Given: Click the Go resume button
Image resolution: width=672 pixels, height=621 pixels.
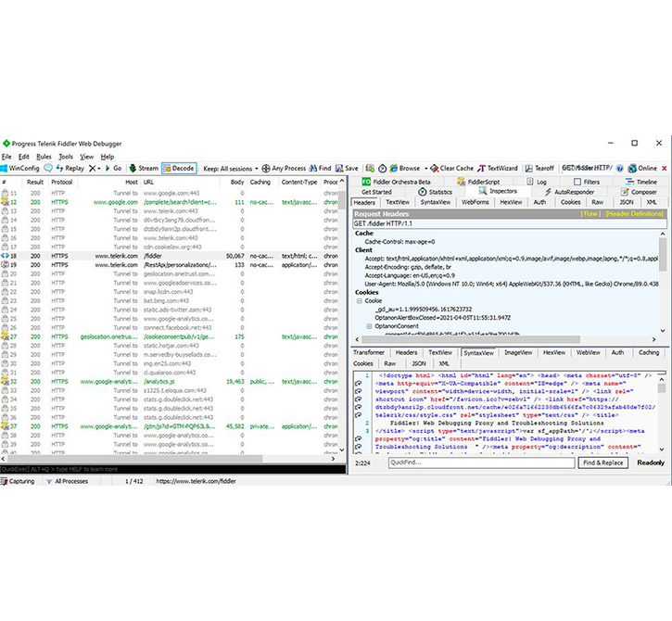Looking at the screenshot, I should pyautogui.click(x=114, y=169).
